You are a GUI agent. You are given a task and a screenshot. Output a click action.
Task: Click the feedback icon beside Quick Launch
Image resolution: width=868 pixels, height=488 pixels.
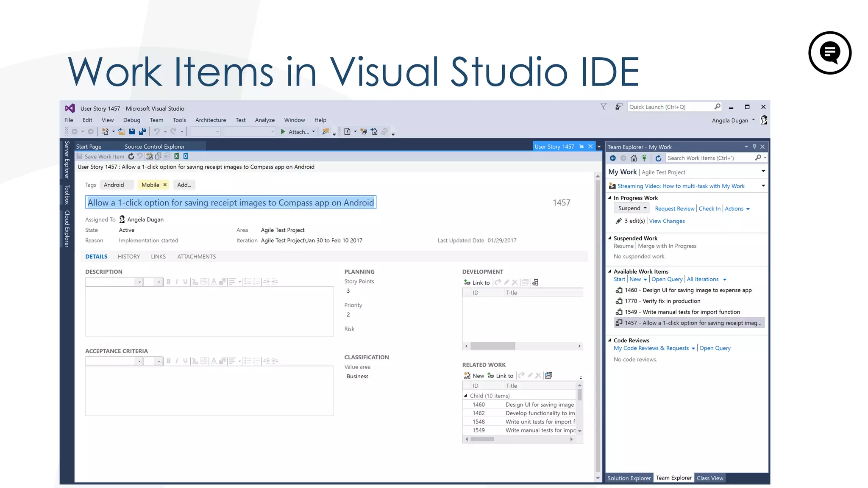(x=619, y=107)
